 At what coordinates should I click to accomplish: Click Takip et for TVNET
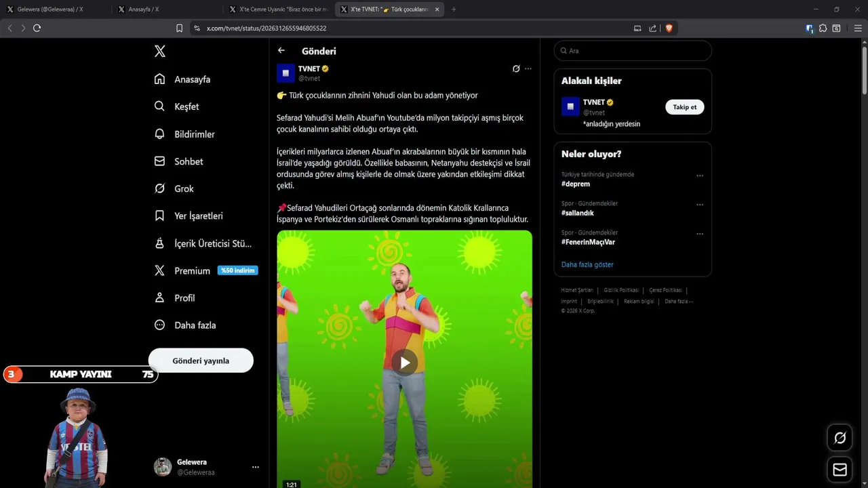[685, 107]
